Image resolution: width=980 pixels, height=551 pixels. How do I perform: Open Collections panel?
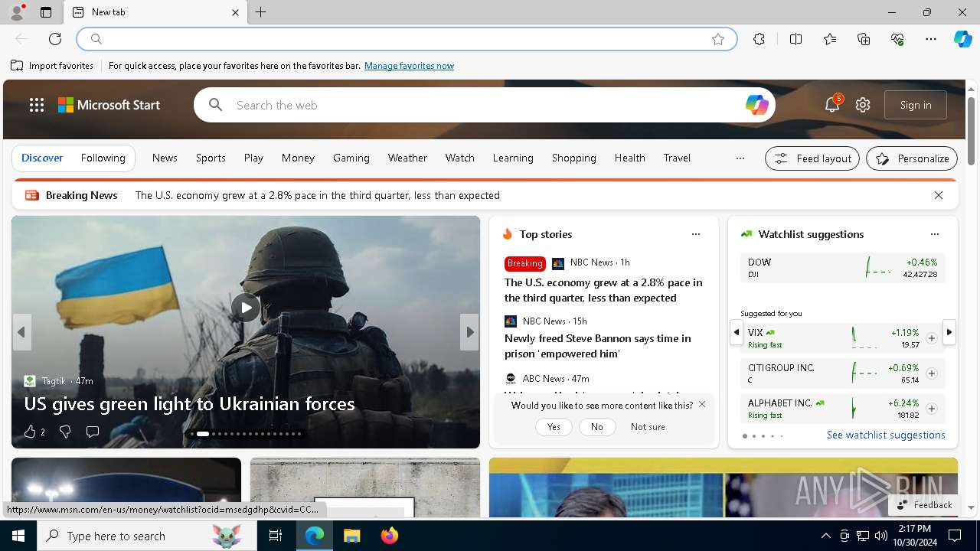[x=864, y=39]
